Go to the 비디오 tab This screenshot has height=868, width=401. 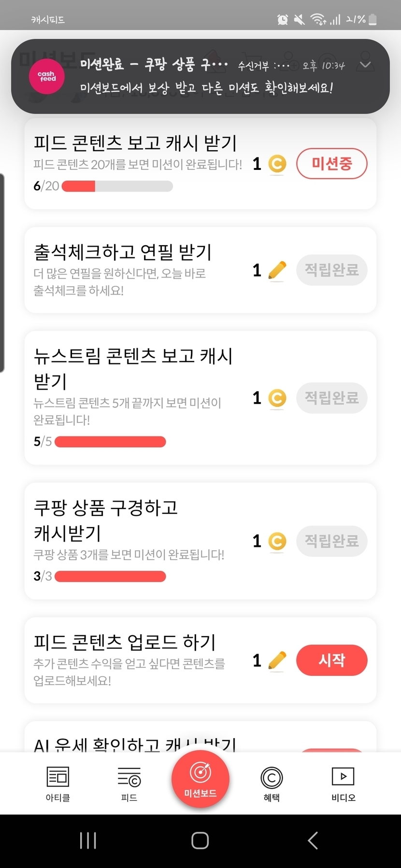click(343, 784)
